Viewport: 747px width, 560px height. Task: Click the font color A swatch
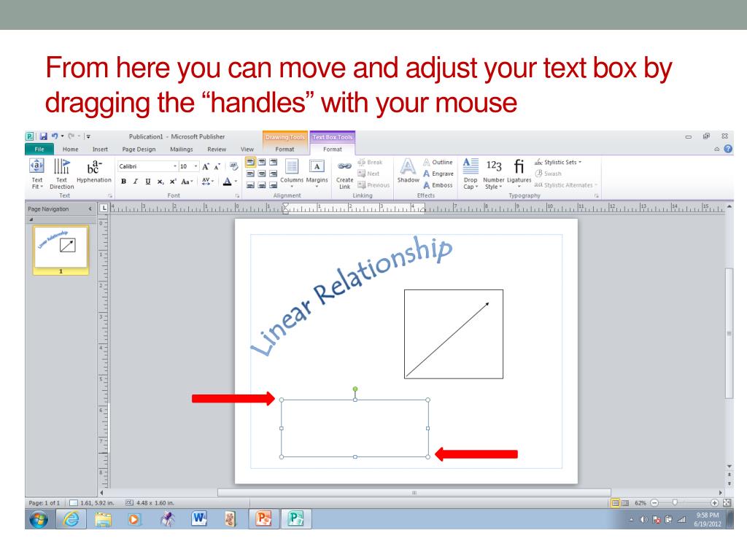click(x=228, y=182)
